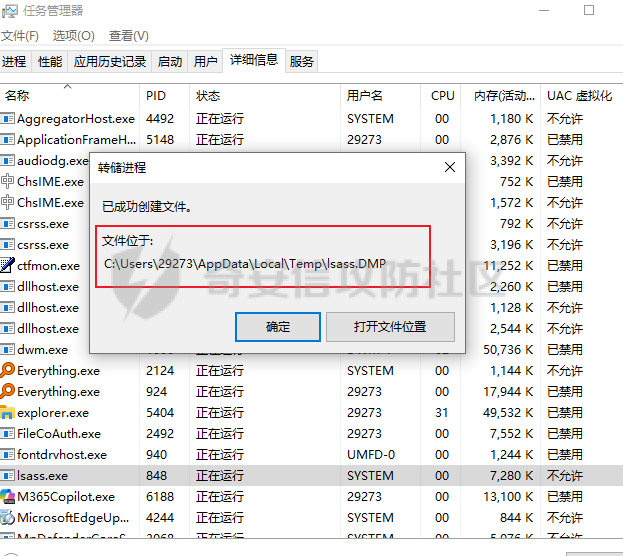The image size is (623, 556).
Task: Click the explorer.exe folder icon
Action: tap(8, 413)
